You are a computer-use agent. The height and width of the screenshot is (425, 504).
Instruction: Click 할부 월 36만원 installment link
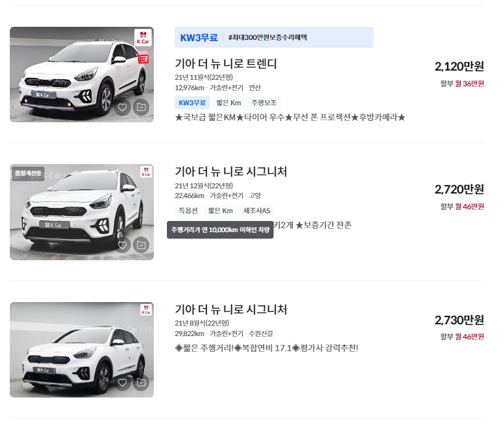pos(462,84)
